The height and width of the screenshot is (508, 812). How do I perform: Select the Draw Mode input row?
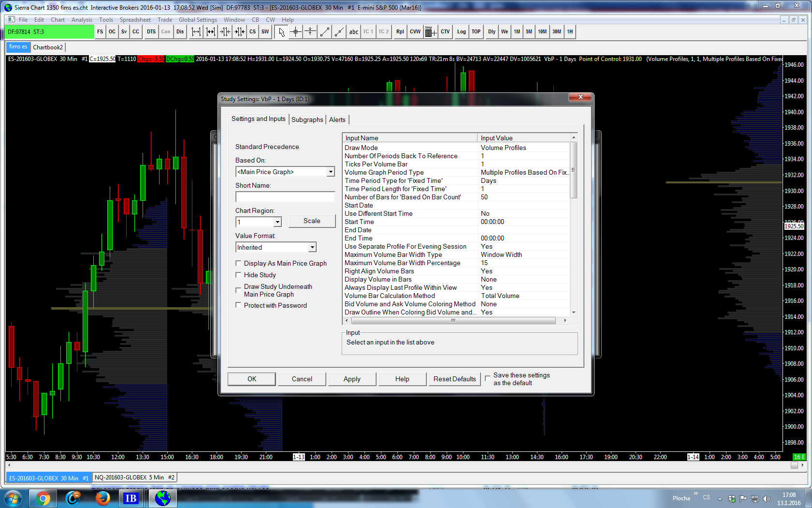(x=456, y=148)
